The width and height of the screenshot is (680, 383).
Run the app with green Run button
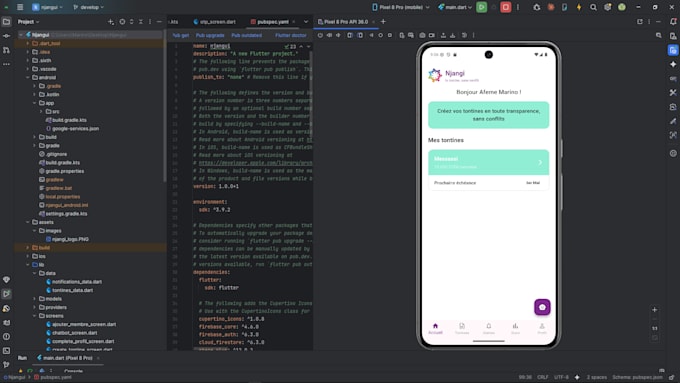481,7
